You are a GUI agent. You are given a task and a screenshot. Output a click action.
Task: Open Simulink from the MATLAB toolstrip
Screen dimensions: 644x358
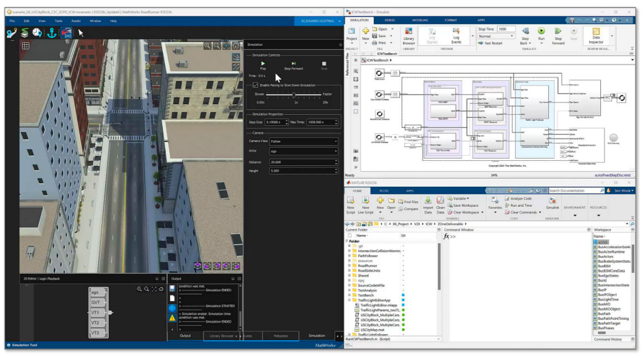(553, 202)
